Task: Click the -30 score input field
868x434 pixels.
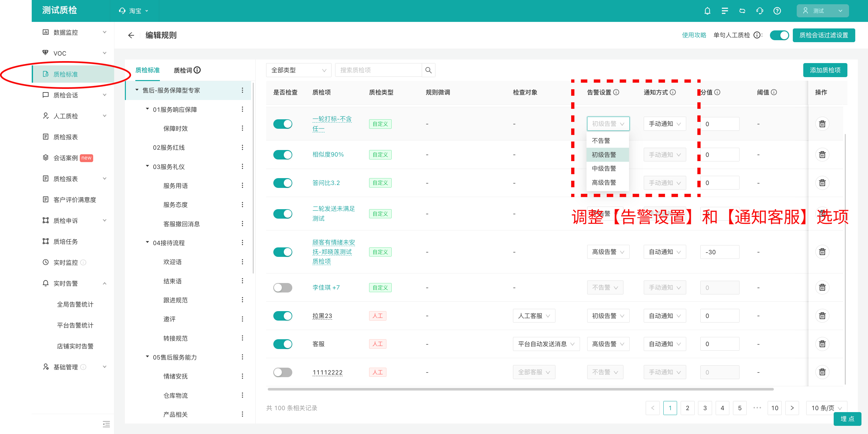Action: (x=719, y=252)
